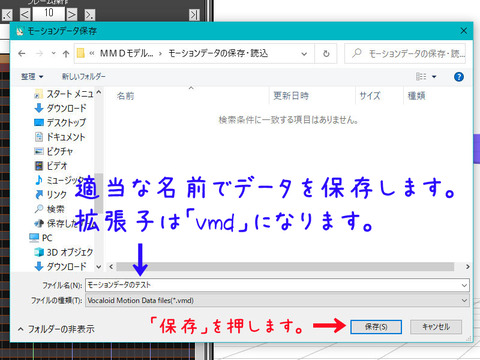
Task: Click navigation tree scroll up arrow
Action: coord(99,92)
